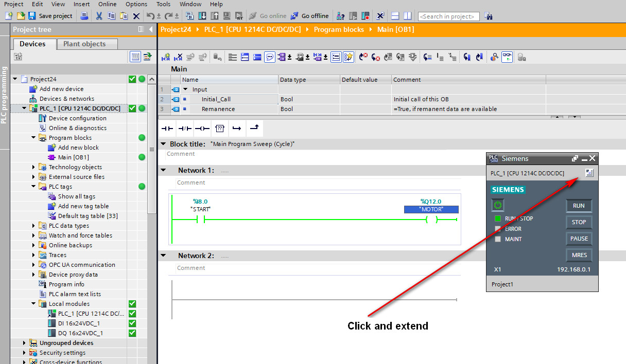Collapse the Project24 tree node
The height and width of the screenshot is (364, 626).
pyautogui.click(x=15, y=79)
